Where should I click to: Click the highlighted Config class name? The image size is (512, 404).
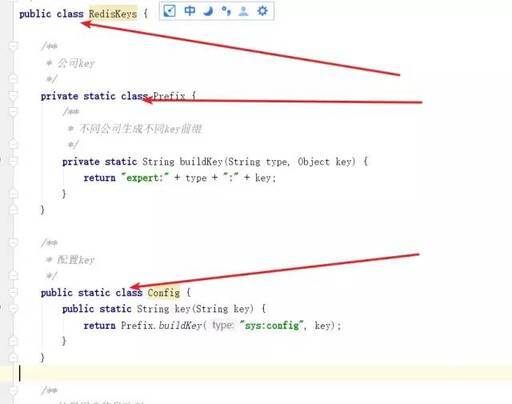(163, 293)
